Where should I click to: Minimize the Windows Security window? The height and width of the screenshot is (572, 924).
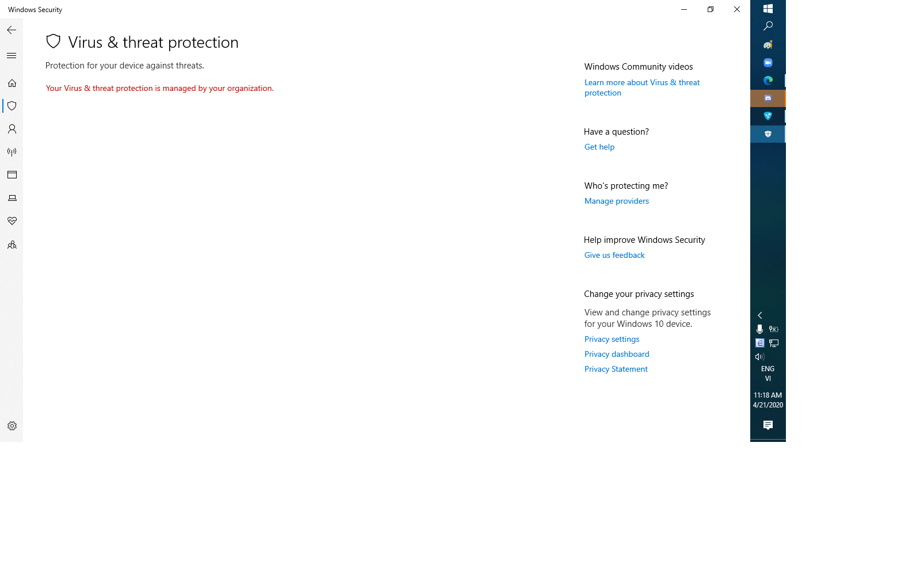point(684,9)
